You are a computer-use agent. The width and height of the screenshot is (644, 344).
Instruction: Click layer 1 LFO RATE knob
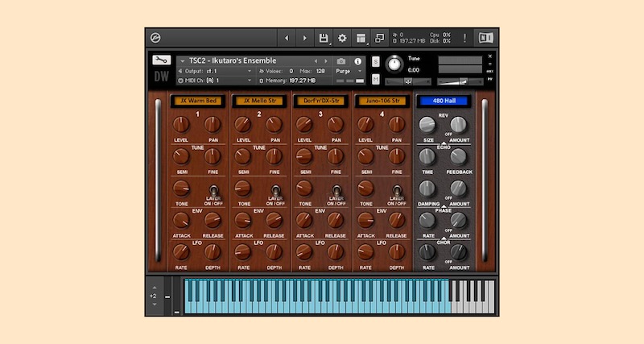pyautogui.click(x=180, y=252)
